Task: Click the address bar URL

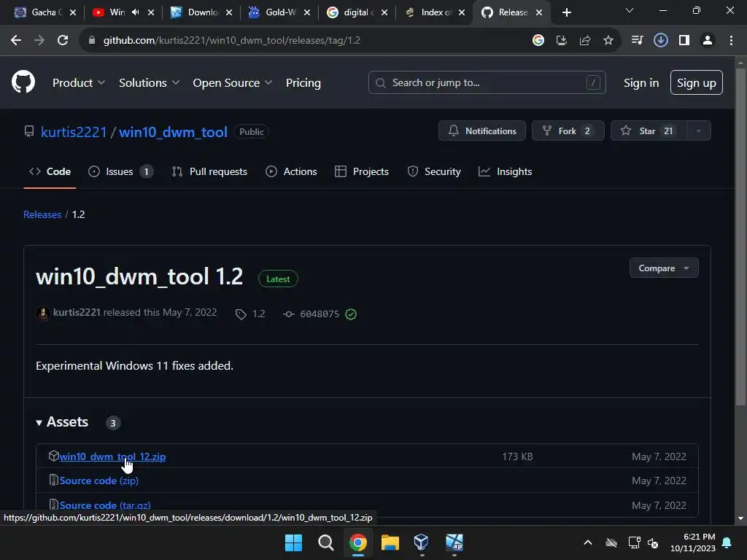Action: 231,41
